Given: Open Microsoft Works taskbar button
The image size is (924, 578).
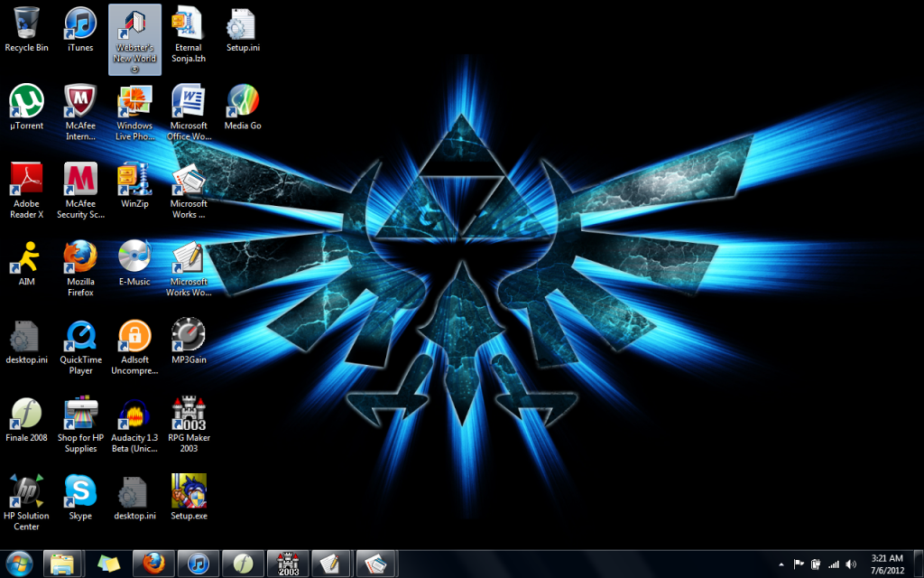Looking at the screenshot, I should pyautogui.click(x=376, y=564).
